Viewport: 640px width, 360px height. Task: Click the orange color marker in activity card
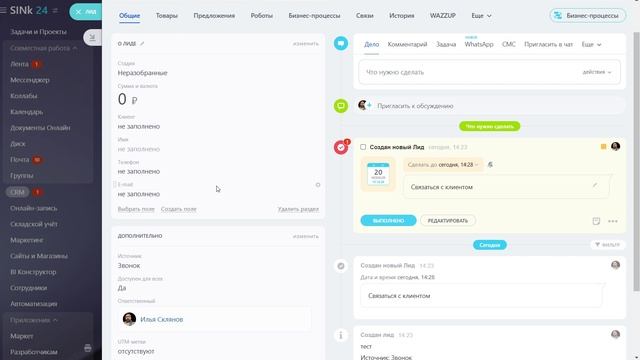click(603, 147)
